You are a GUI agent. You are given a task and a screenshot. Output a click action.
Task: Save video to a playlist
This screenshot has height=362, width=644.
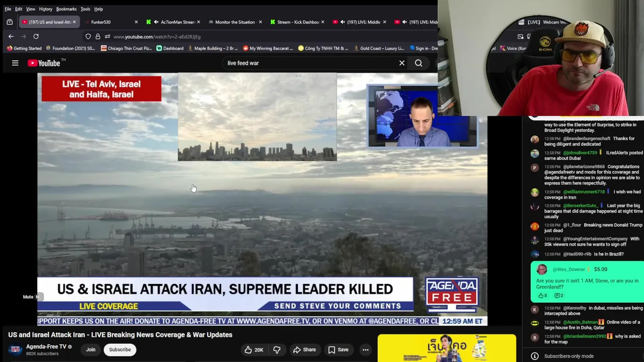pos(338,350)
